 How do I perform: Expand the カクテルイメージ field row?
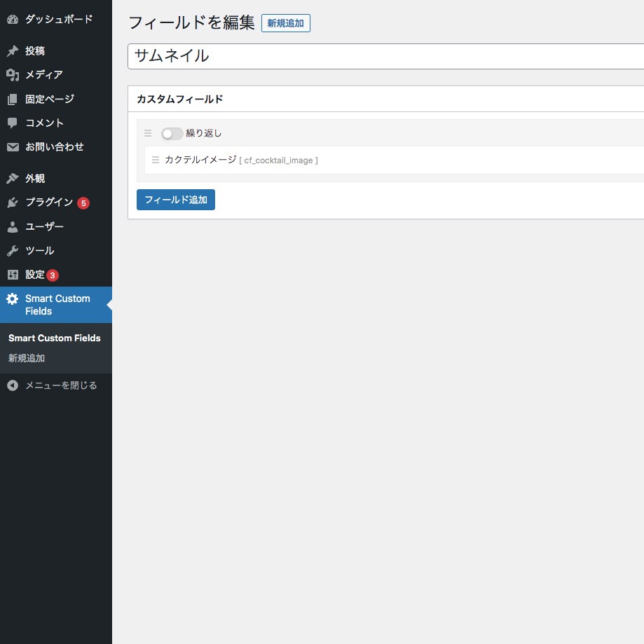pos(395,160)
